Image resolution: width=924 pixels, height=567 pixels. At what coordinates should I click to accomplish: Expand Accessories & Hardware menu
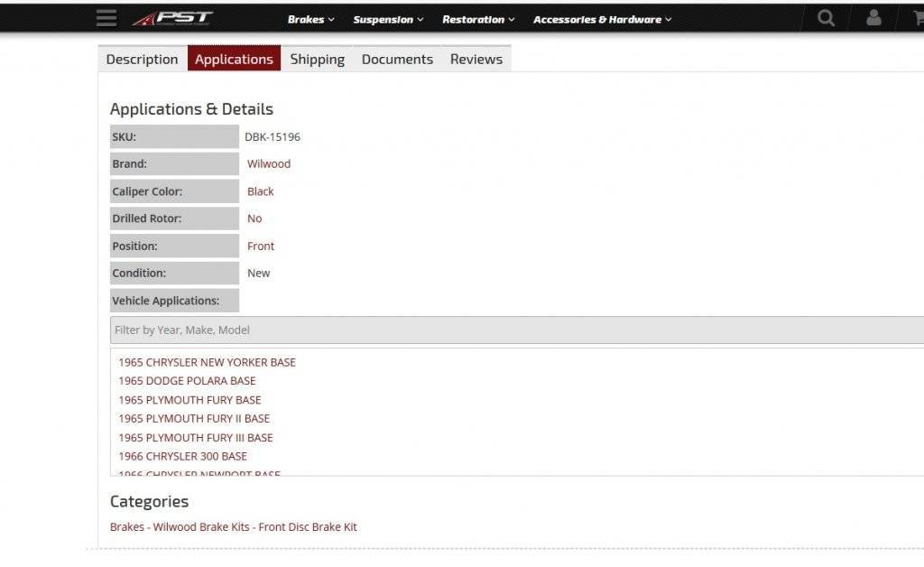[602, 19]
